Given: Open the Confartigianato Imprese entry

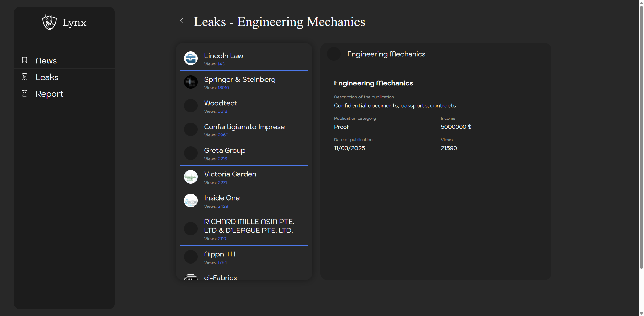Looking at the screenshot, I should (x=244, y=127).
